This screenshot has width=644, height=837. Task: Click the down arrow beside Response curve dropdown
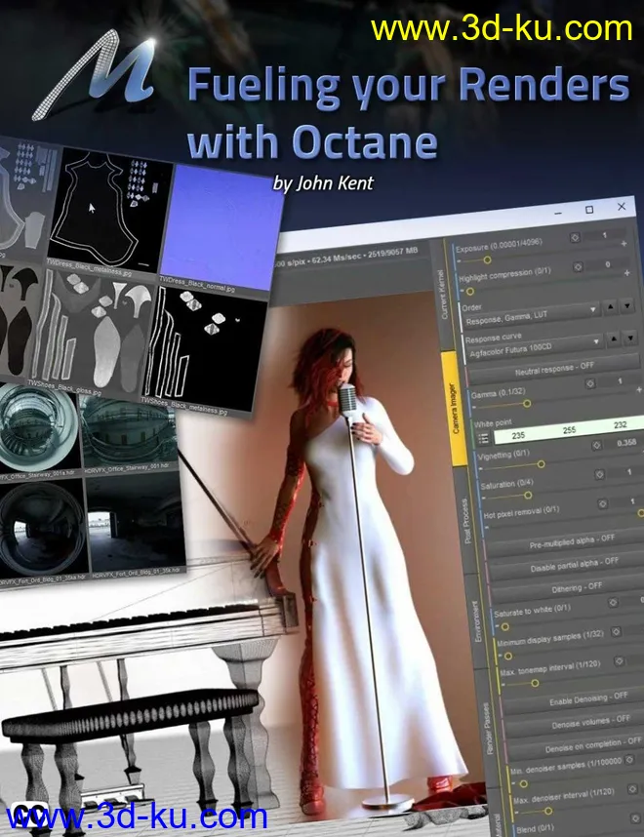click(x=631, y=338)
